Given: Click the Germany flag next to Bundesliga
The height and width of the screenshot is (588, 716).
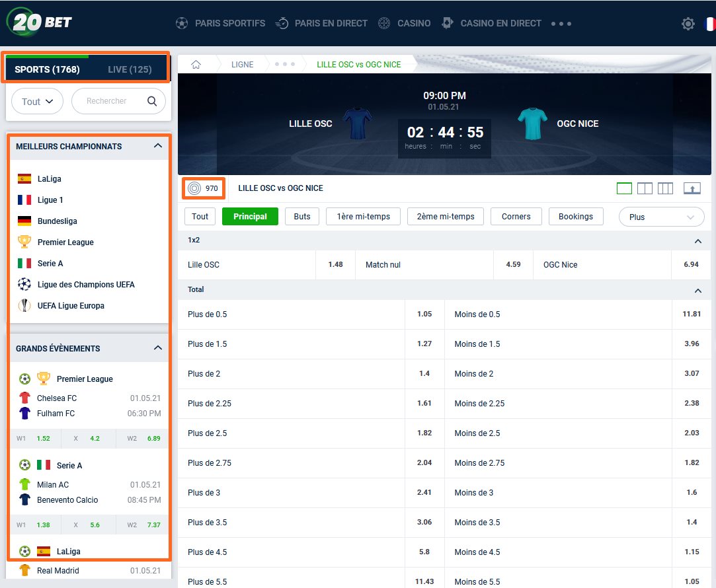Looking at the screenshot, I should [24, 221].
